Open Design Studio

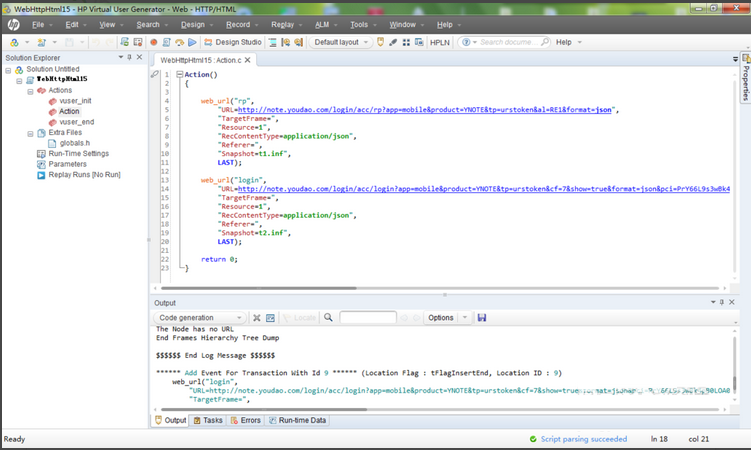[x=233, y=42]
